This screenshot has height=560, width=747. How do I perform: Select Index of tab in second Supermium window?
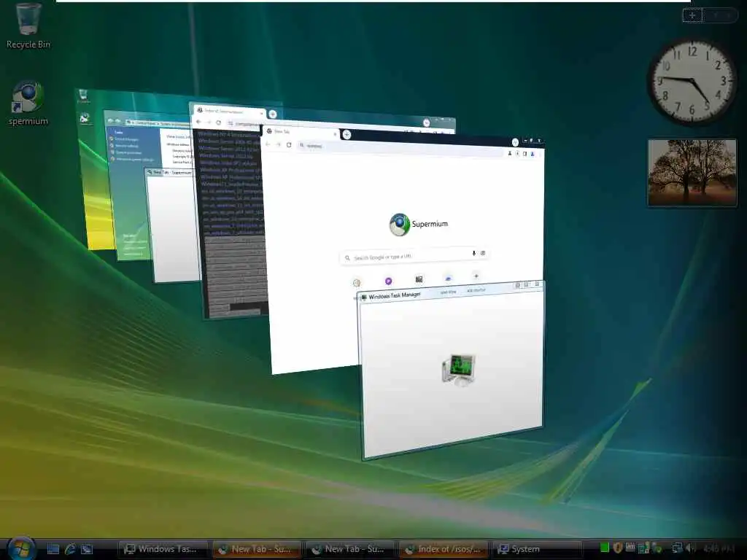tap(228, 111)
